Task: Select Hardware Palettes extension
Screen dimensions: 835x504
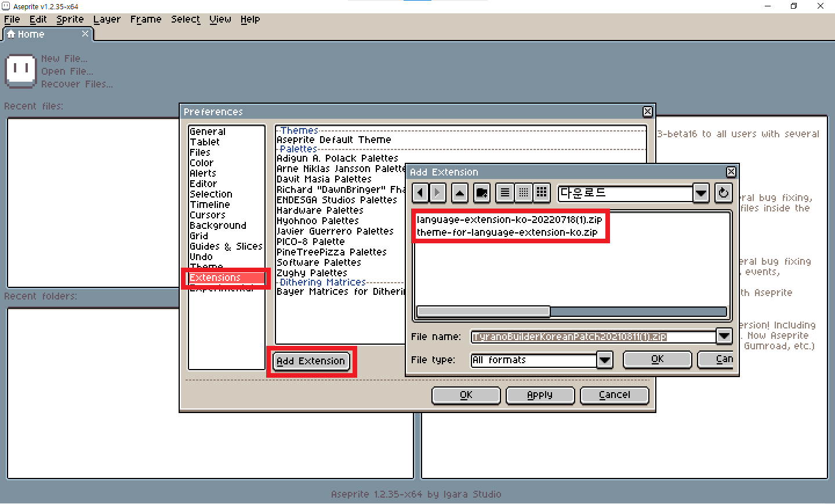Action: (320, 210)
